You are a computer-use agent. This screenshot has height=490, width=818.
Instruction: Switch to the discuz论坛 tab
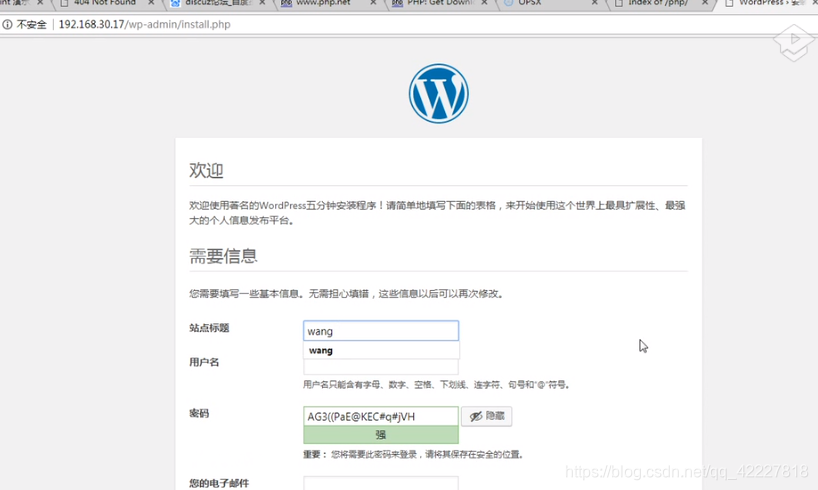point(218,3)
